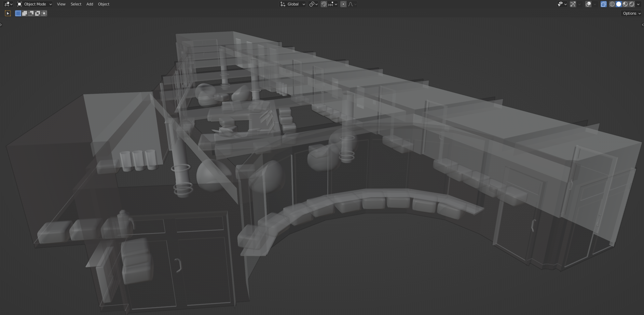Choose the Intersect selection mode icon
Viewport: 644px width, 315px height.
tap(44, 13)
